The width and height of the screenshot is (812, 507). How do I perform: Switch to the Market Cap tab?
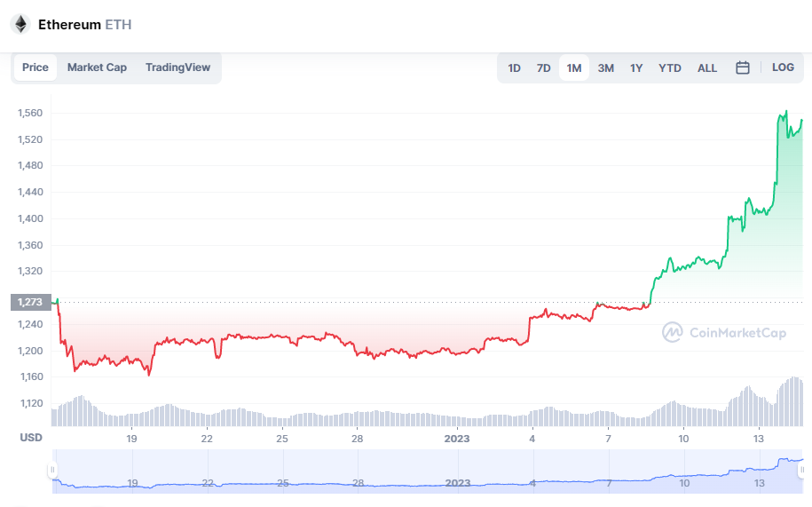97,67
